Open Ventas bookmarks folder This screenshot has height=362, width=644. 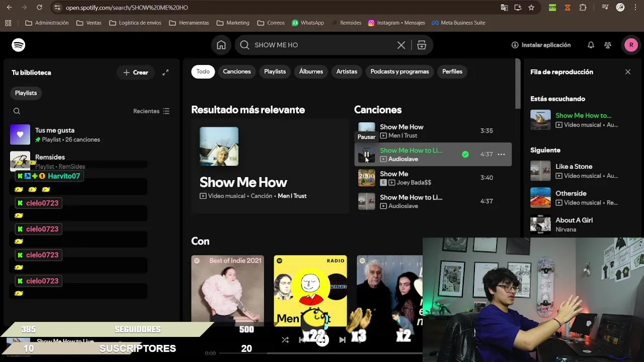(x=89, y=23)
